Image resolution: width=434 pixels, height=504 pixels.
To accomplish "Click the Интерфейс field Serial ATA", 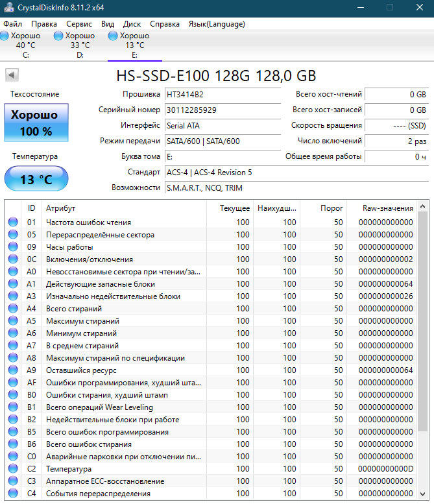I will pos(223,125).
